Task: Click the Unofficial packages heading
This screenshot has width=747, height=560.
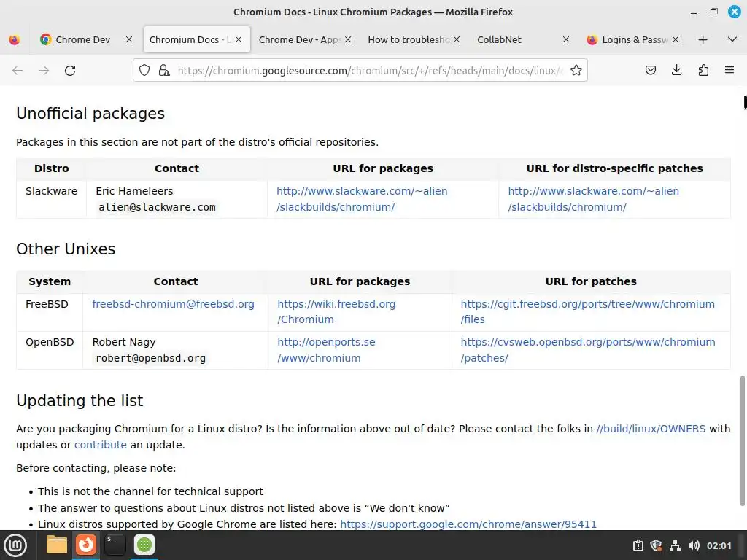Action: coord(90,113)
